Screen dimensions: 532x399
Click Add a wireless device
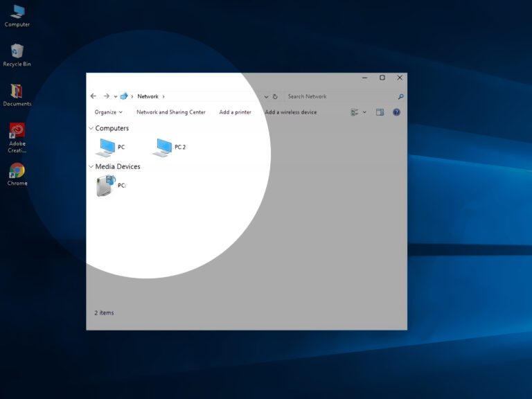click(x=291, y=112)
